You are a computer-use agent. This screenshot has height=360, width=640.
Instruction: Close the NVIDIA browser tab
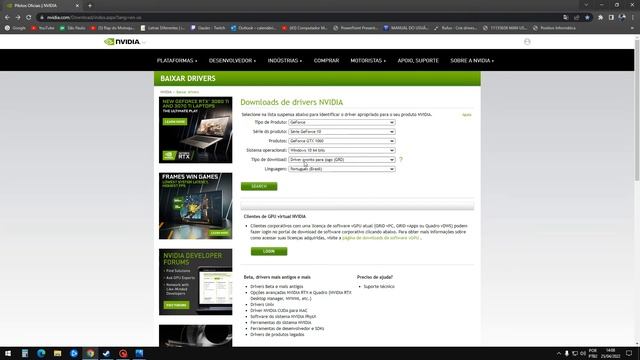77,6
